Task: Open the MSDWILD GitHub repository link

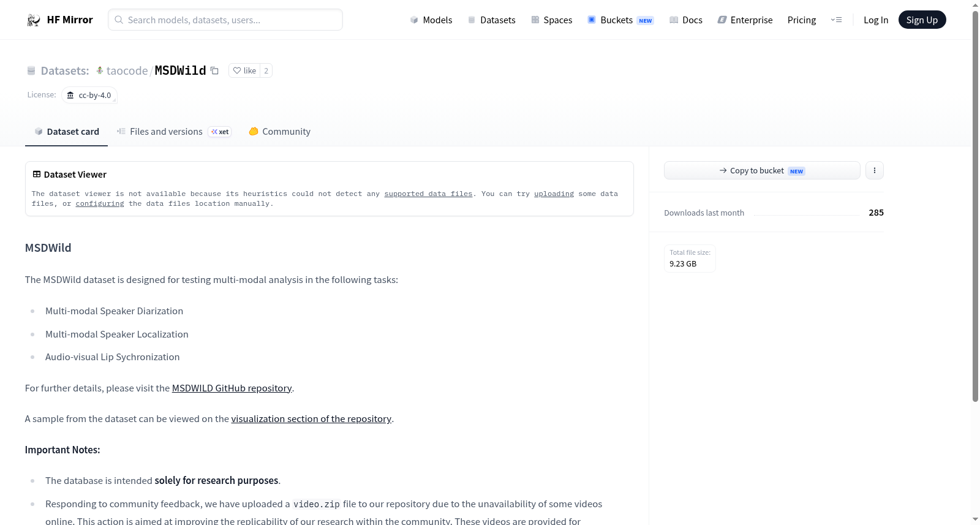Action: coord(232,388)
